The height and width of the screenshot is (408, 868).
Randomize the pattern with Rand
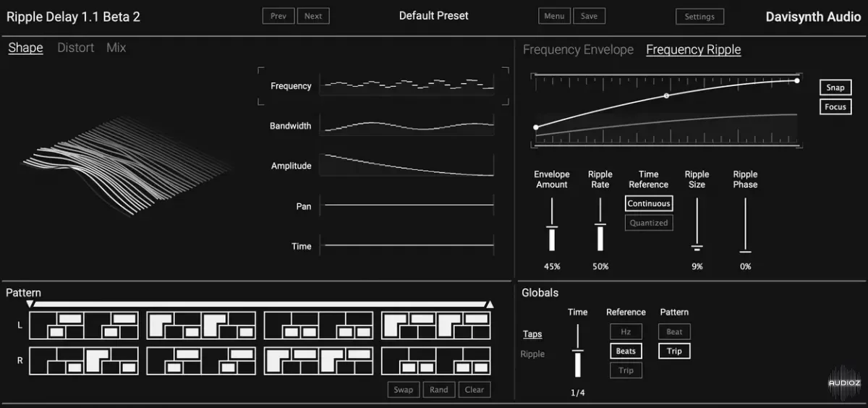pos(439,390)
